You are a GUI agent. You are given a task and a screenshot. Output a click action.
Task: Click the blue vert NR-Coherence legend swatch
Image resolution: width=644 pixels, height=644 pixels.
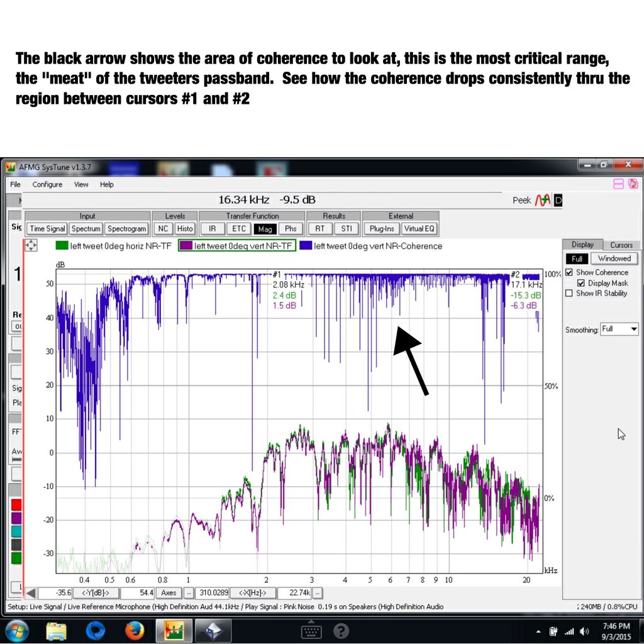point(306,246)
